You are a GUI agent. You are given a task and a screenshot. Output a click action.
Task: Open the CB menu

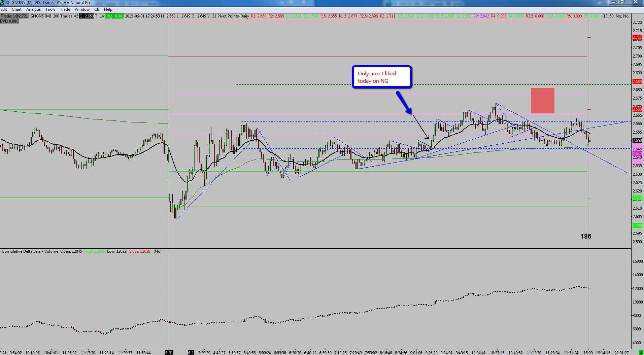point(97,9)
